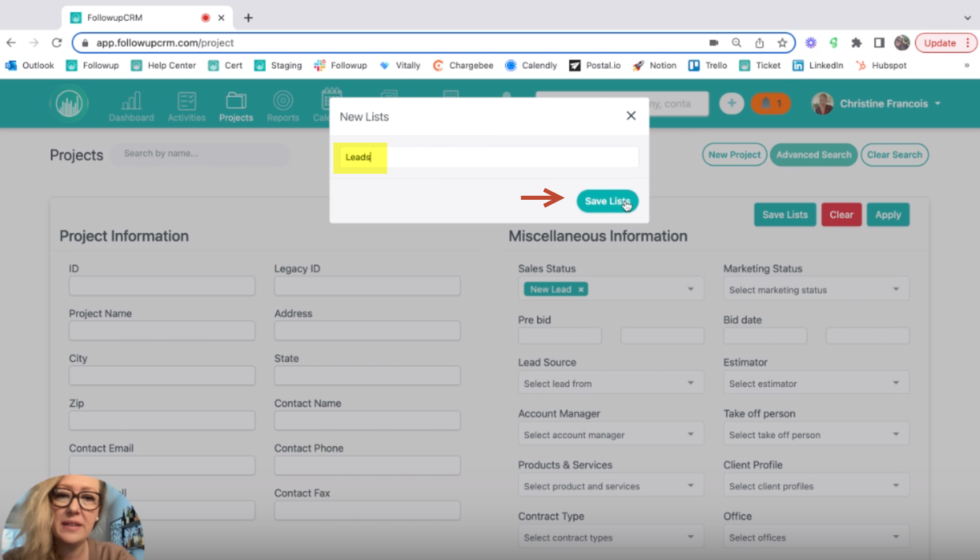Screen dimensions: 980x560
Task: Click the browser extensions puzzle icon
Action: [x=857, y=43]
